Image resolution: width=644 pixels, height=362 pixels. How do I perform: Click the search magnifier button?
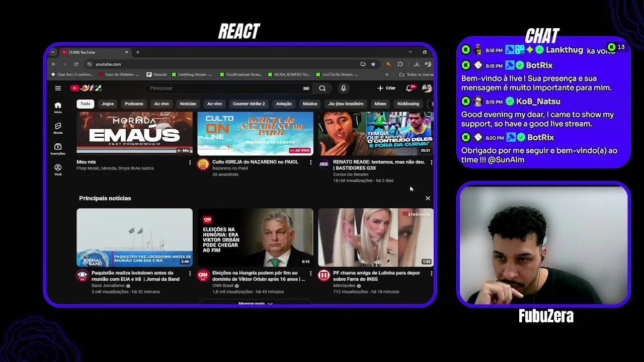(322, 88)
